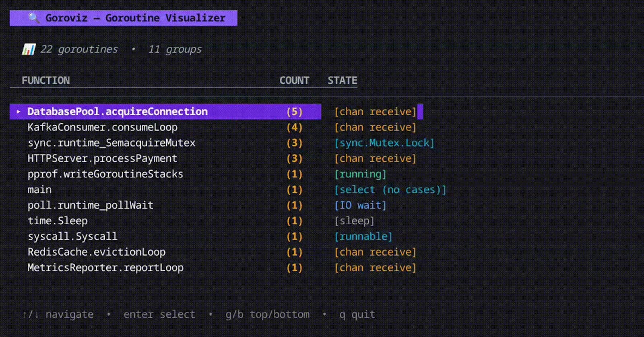Click the '↑/↓ navigate' hint

[58, 314]
